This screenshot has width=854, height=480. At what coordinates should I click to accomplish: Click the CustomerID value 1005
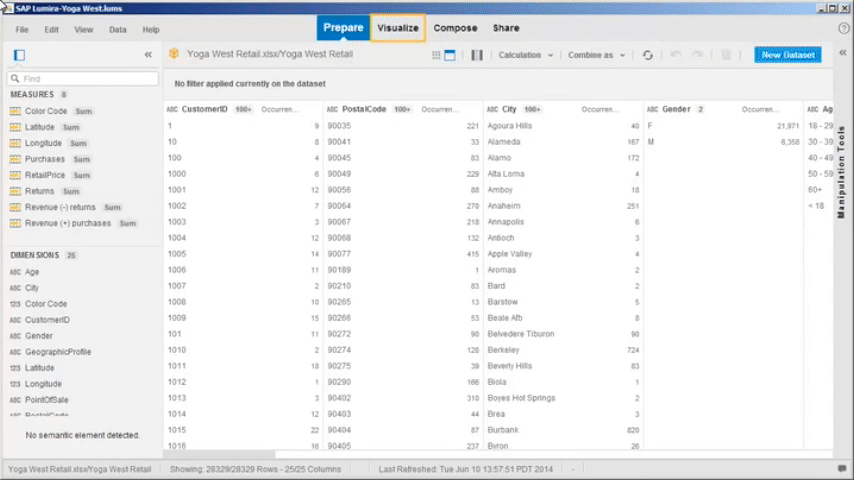click(x=177, y=254)
